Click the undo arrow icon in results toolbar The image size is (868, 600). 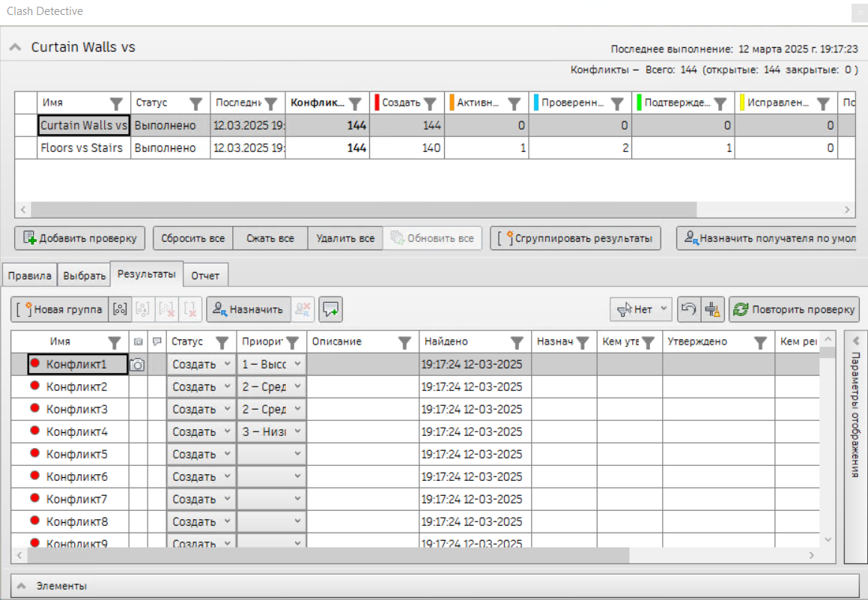tap(689, 309)
